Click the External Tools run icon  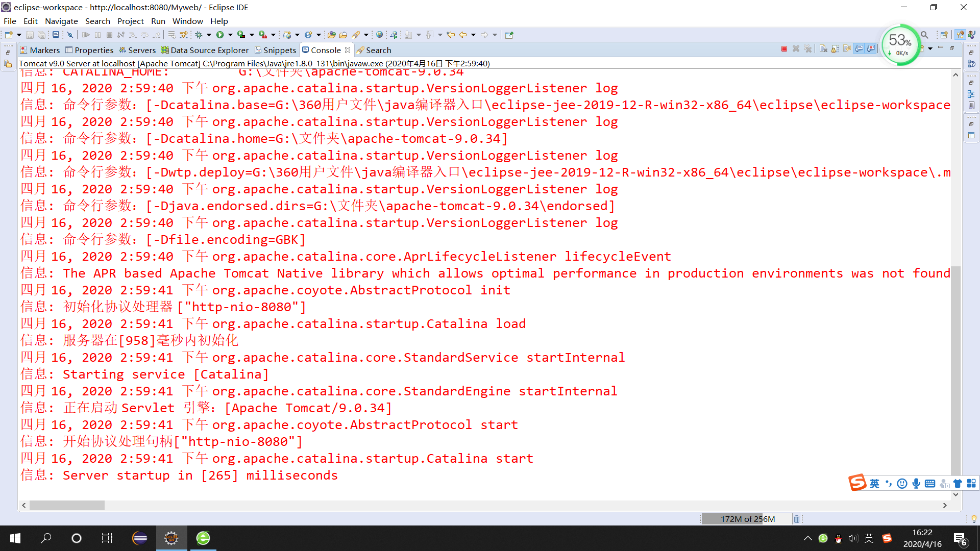pyautogui.click(x=263, y=35)
